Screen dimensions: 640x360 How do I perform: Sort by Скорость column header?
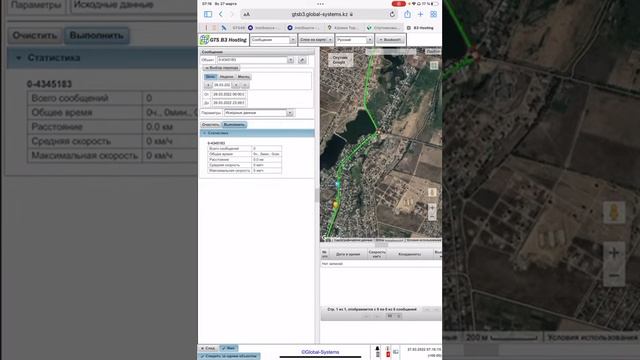click(x=377, y=254)
